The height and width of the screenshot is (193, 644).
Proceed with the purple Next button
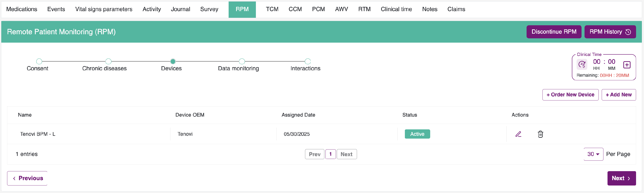coord(621,178)
